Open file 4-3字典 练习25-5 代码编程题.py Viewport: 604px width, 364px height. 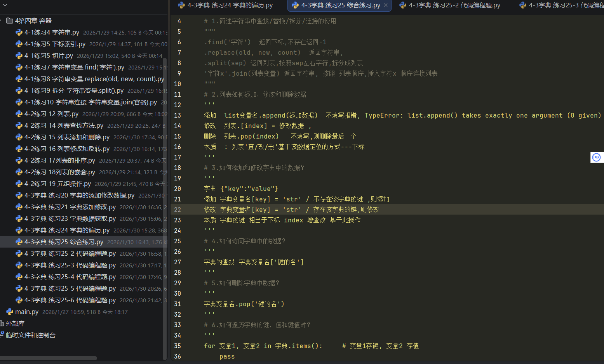(x=70, y=288)
